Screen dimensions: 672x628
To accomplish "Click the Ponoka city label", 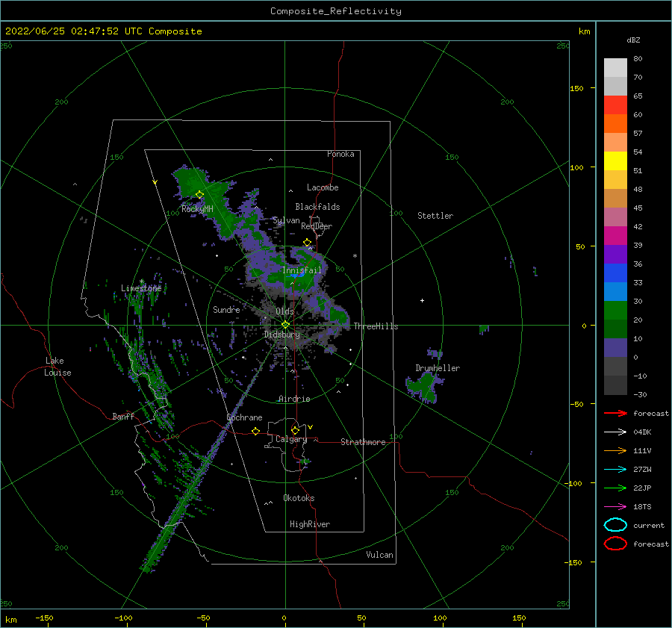I will pyautogui.click(x=340, y=155).
